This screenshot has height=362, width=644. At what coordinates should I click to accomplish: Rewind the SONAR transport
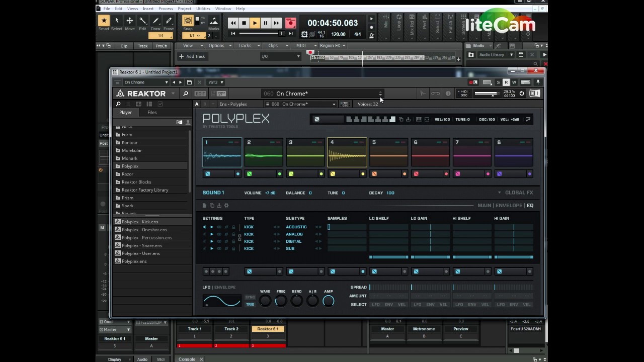pyautogui.click(x=233, y=23)
